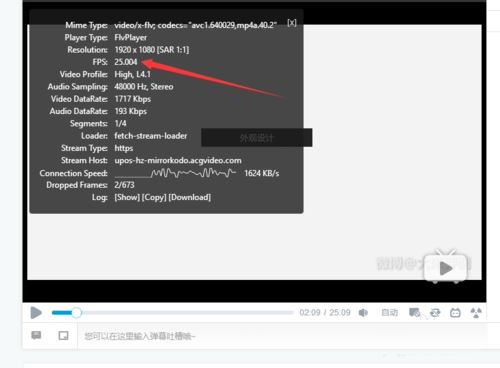Click the big TV play button overlay

pyautogui.click(x=446, y=267)
